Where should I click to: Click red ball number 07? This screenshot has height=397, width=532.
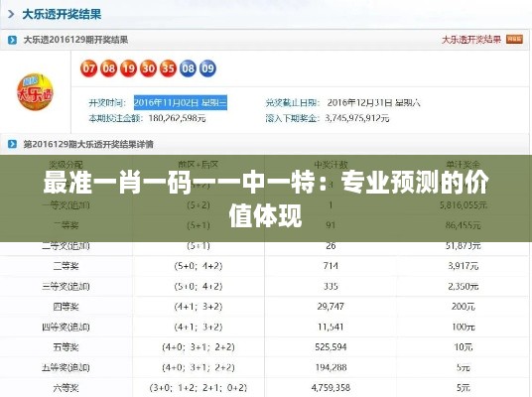coord(88,68)
